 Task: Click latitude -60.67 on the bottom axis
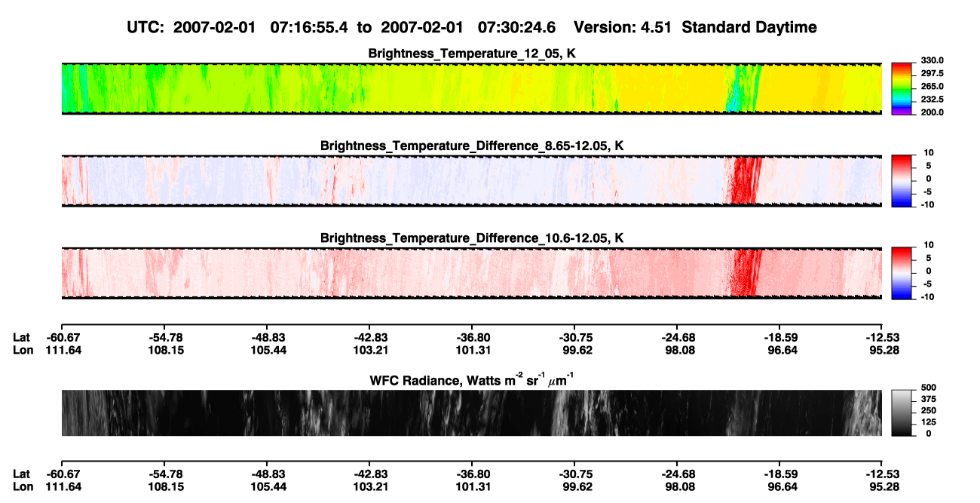pos(63,474)
